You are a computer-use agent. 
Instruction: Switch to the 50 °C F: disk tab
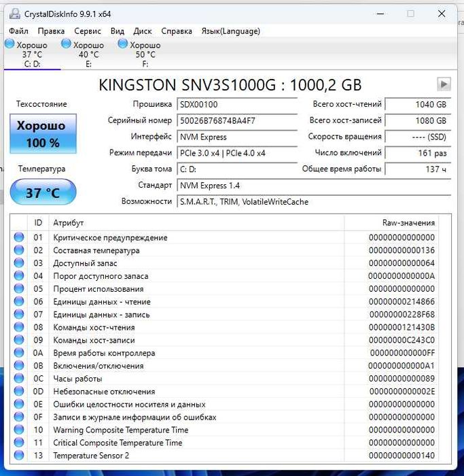[x=145, y=54]
